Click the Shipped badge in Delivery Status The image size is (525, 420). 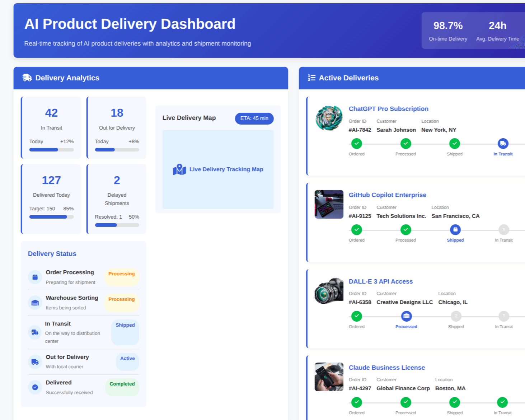click(x=125, y=332)
